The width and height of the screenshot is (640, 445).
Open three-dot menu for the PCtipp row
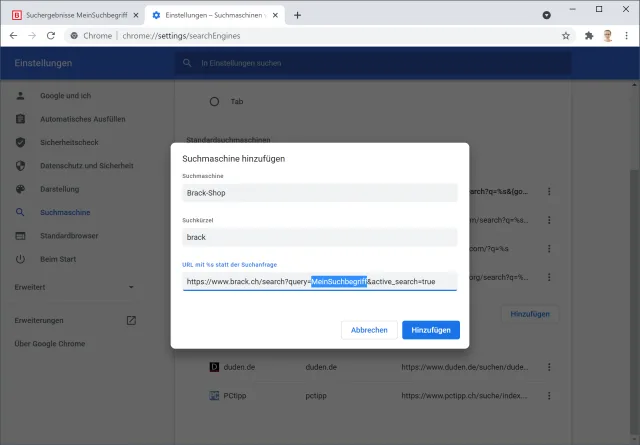pyautogui.click(x=548, y=396)
